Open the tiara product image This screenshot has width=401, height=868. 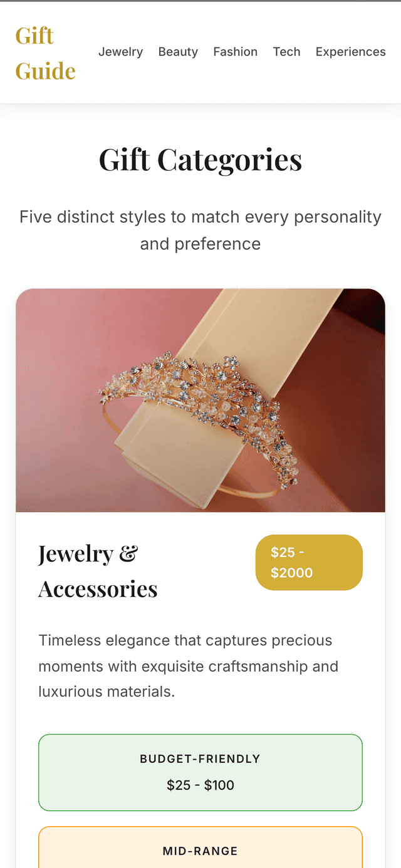200,401
